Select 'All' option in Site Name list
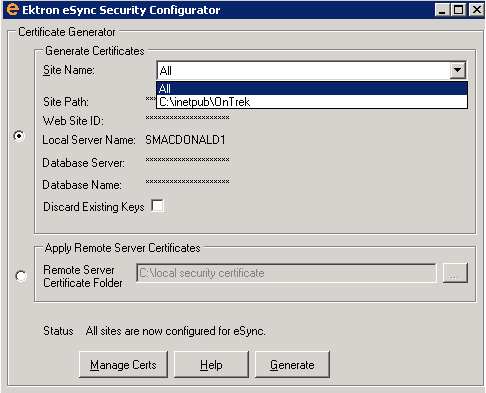This screenshot has width=486, height=393. (x=312, y=89)
